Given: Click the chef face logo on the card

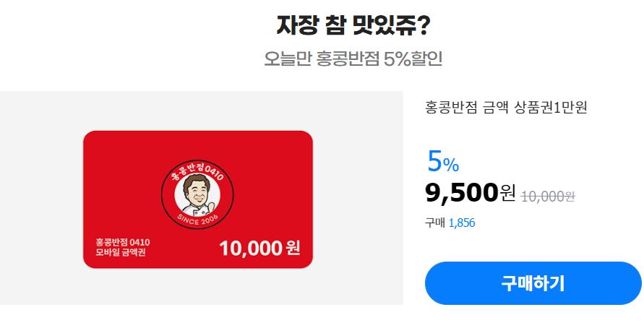Looking at the screenshot, I should click(197, 194).
